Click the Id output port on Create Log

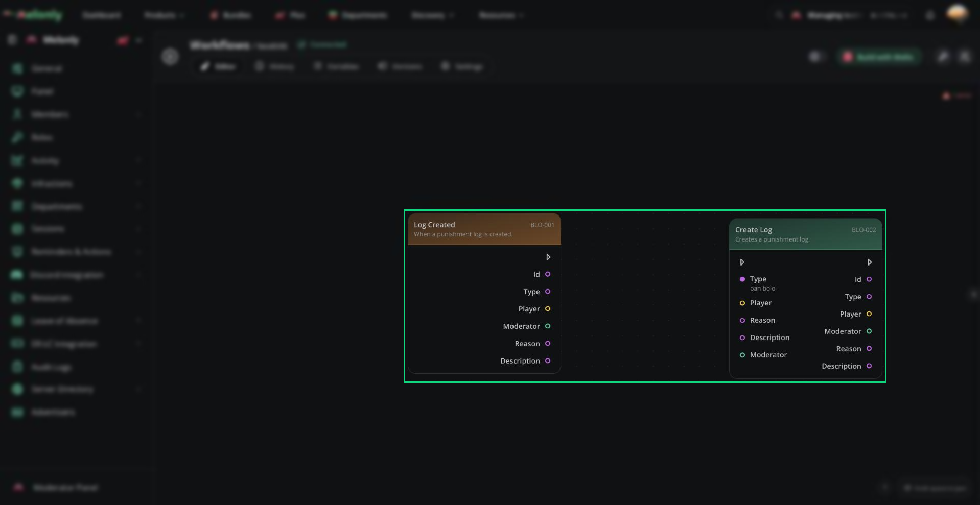pyautogui.click(x=869, y=279)
